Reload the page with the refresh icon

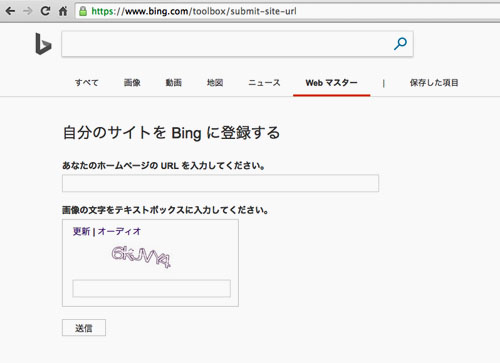(x=45, y=11)
